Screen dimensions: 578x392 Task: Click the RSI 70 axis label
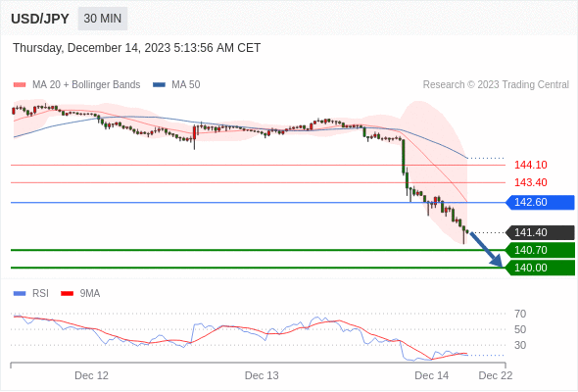pyautogui.click(x=520, y=314)
